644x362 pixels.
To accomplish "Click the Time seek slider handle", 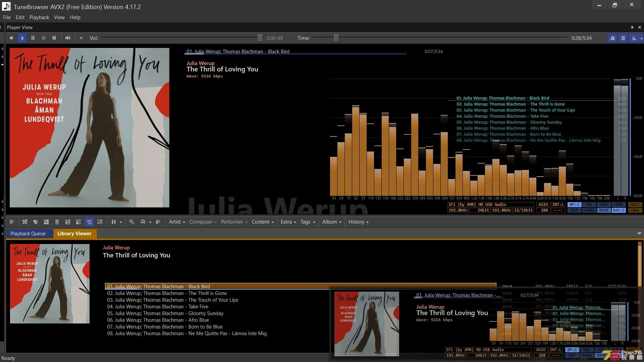I will [x=336, y=38].
